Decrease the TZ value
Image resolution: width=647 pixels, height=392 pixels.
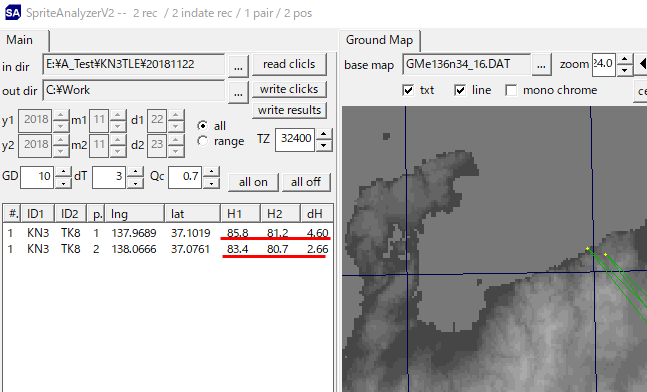point(324,145)
